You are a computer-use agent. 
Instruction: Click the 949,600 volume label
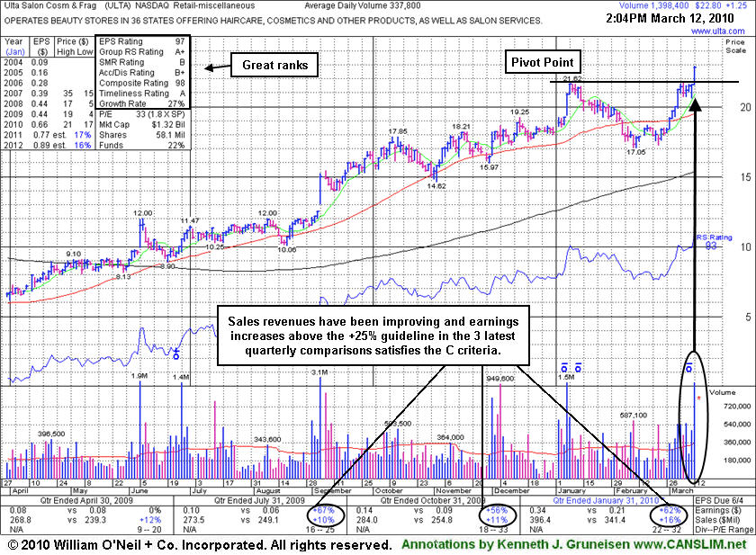[x=500, y=379]
